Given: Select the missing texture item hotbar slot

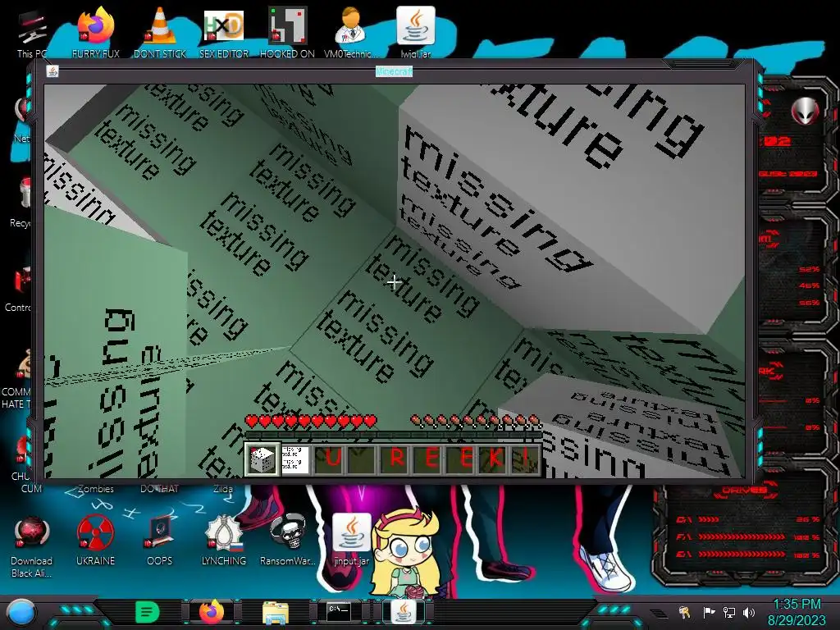Looking at the screenshot, I should (295, 459).
